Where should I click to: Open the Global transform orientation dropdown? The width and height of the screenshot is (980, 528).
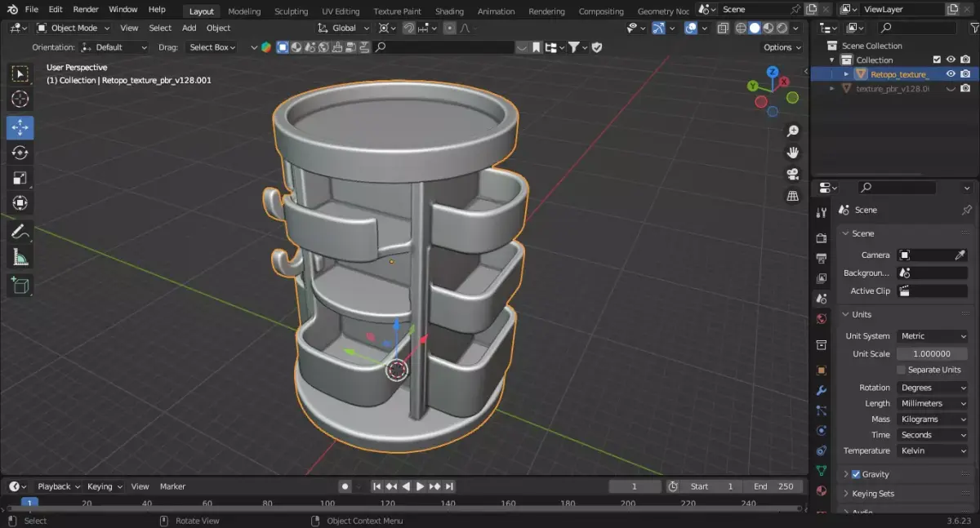pos(343,28)
